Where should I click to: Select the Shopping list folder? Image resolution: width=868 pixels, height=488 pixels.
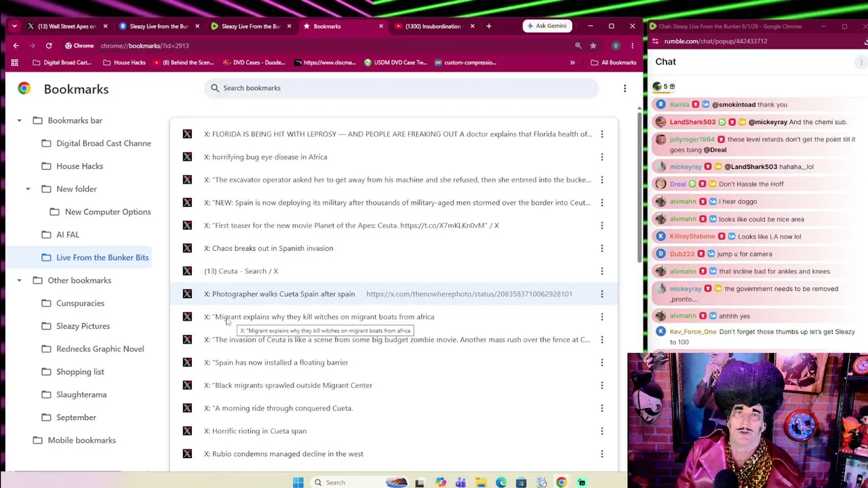point(73,372)
